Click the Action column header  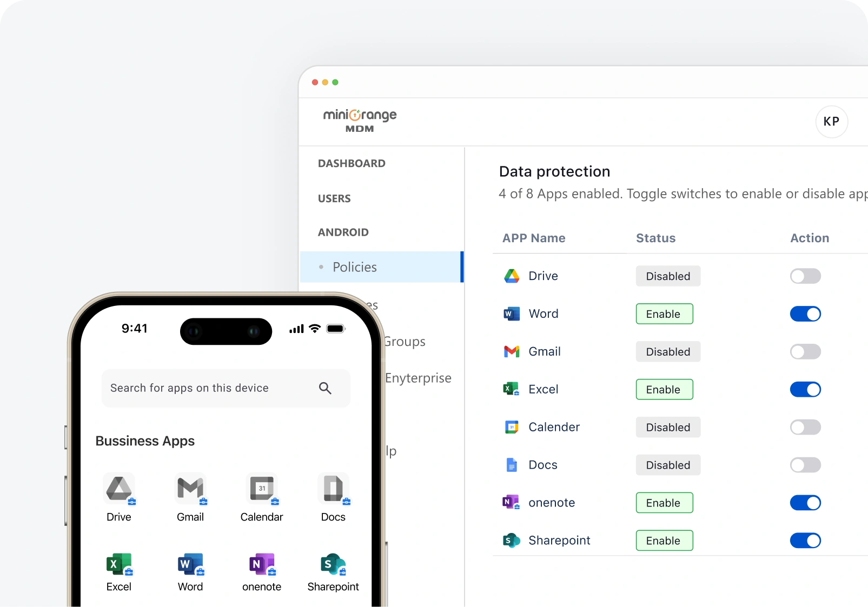(x=810, y=238)
